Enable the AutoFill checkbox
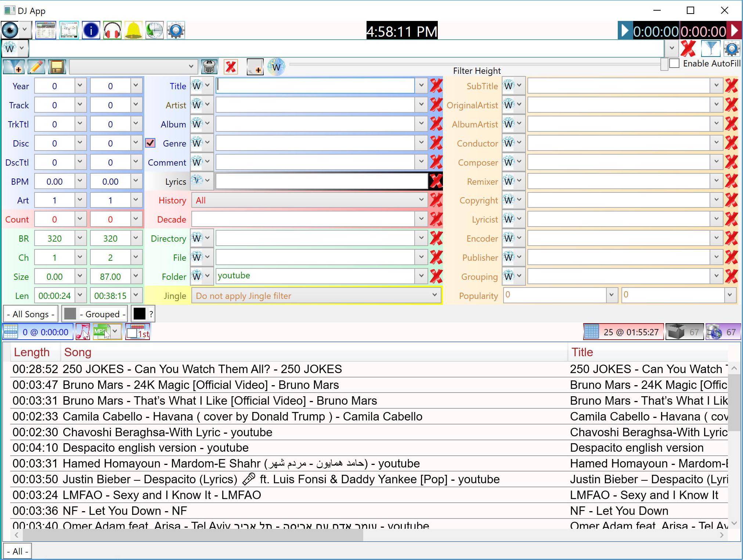Screen dimensions: 743x560 [674, 63]
